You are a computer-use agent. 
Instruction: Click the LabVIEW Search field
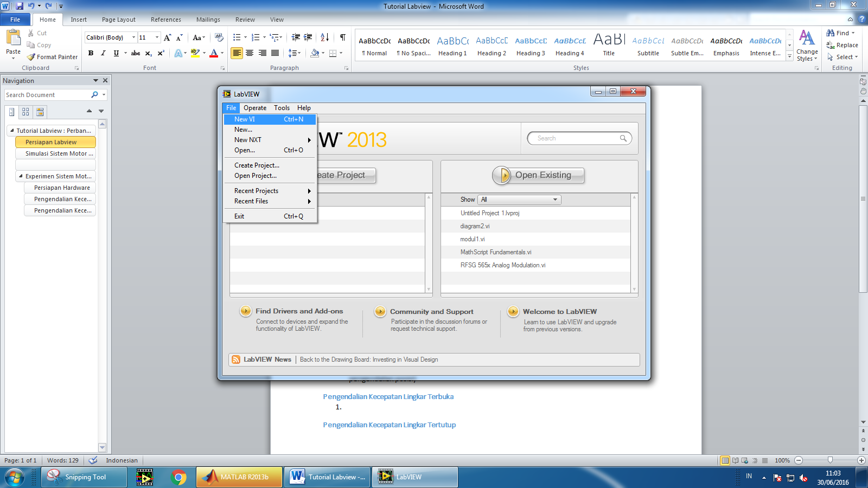579,138
